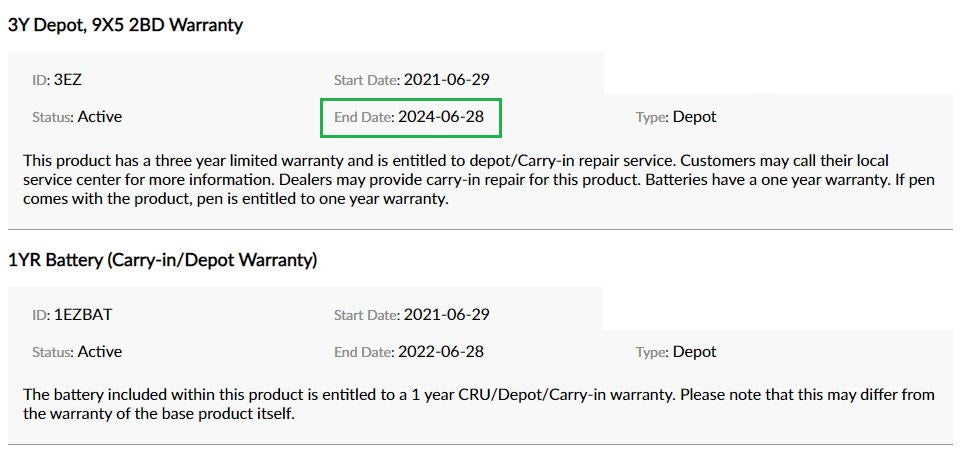Select the 3EZ warranty ID value
Screen dimensions: 964x461
(68, 80)
